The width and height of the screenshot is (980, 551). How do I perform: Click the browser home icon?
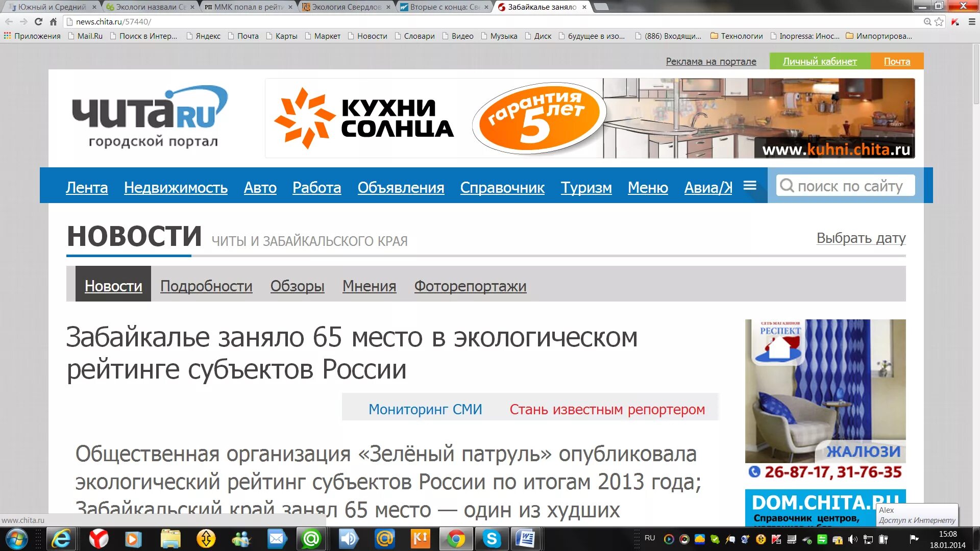tap(53, 21)
